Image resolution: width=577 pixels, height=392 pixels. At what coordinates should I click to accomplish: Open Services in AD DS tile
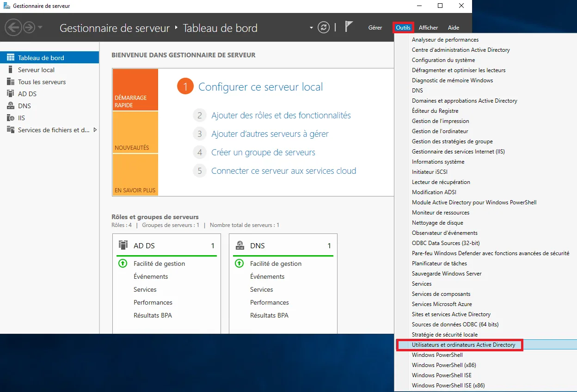(x=145, y=289)
